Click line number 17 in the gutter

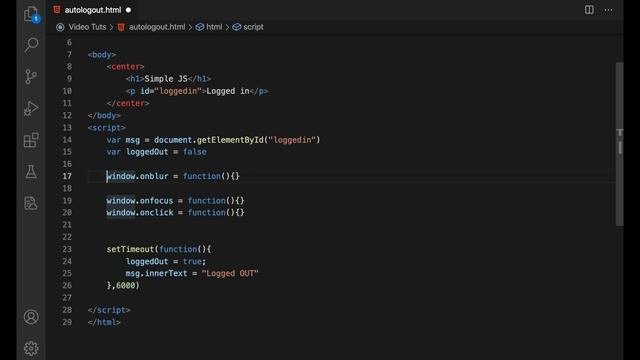click(x=67, y=176)
